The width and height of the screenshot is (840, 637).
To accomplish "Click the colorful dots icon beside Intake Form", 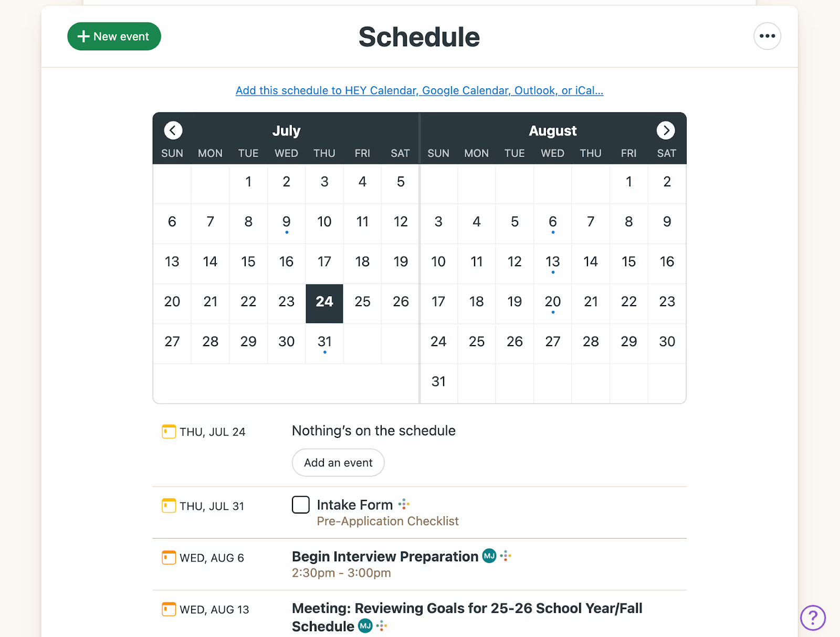I will click(x=403, y=504).
